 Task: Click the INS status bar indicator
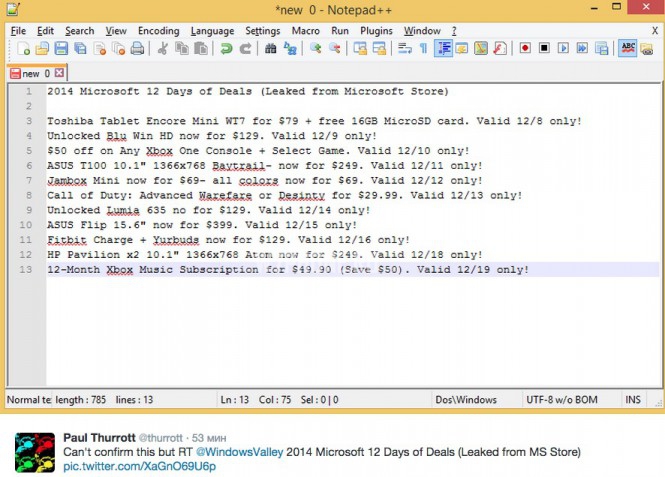[x=633, y=399]
